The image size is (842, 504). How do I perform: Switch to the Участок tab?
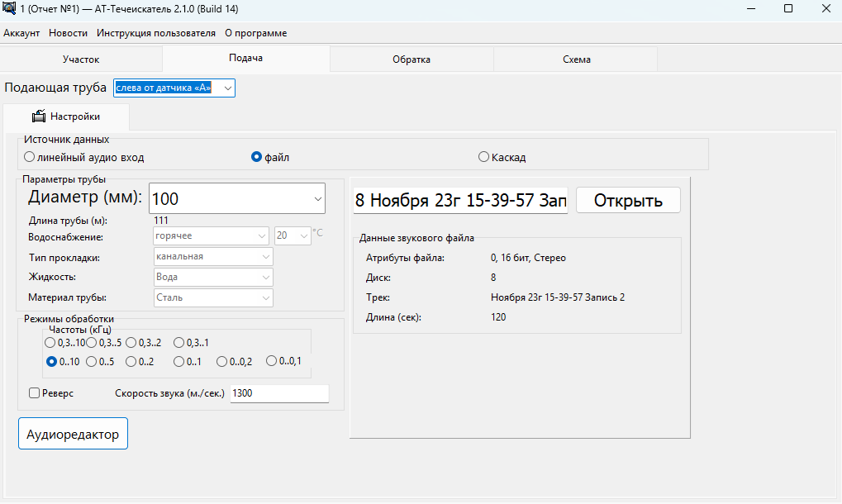pyautogui.click(x=81, y=59)
